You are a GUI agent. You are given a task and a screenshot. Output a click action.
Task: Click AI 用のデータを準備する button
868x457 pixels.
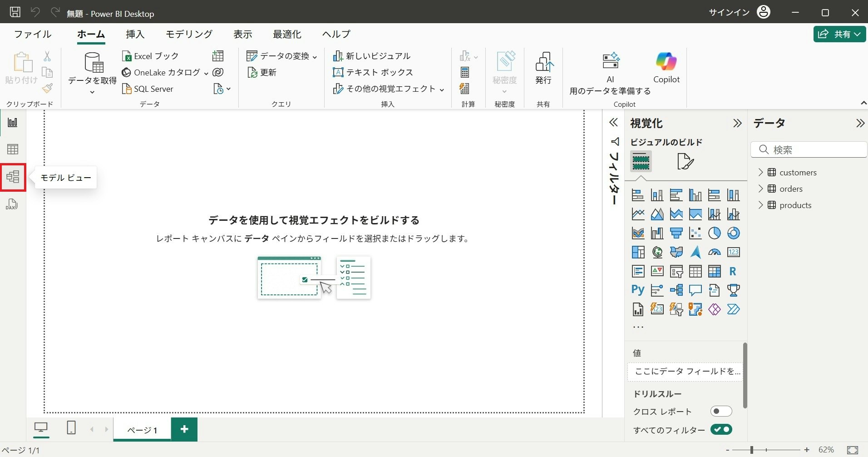610,73
